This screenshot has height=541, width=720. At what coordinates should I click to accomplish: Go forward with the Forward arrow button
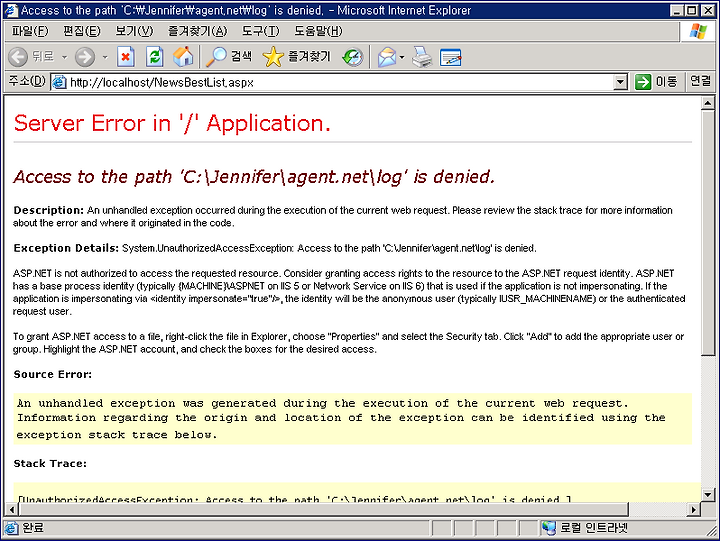click(85, 57)
